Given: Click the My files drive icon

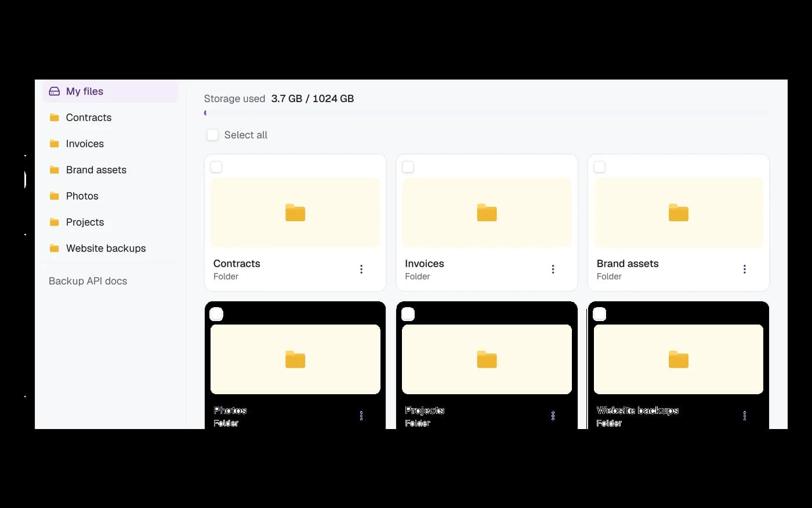Looking at the screenshot, I should pyautogui.click(x=55, y=91).
